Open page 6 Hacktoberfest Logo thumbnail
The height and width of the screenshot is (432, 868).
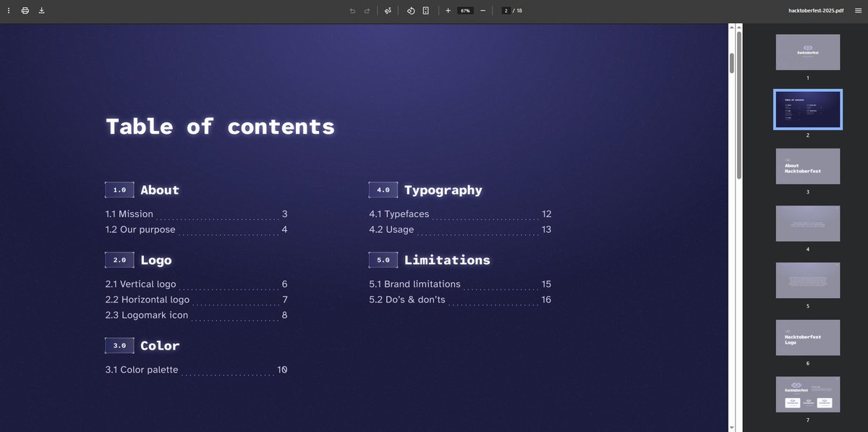point(808,338)
